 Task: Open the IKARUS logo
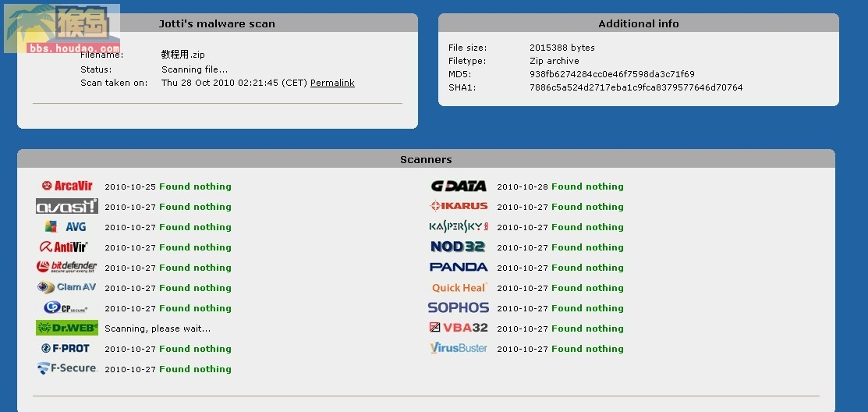coord(459,206)
